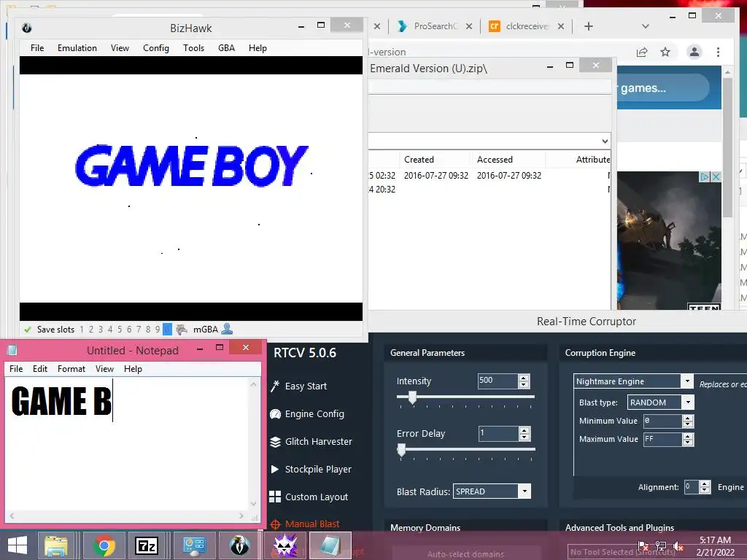
Task: Select save slot 4 in the BizHawk status bar
Action: [x=110, y=330]
